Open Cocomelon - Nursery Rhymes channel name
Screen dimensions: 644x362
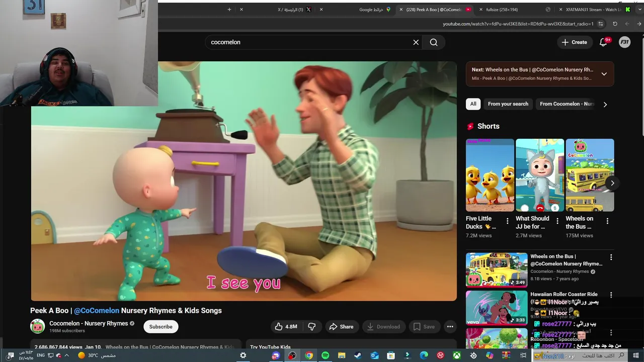pos(89,323)
